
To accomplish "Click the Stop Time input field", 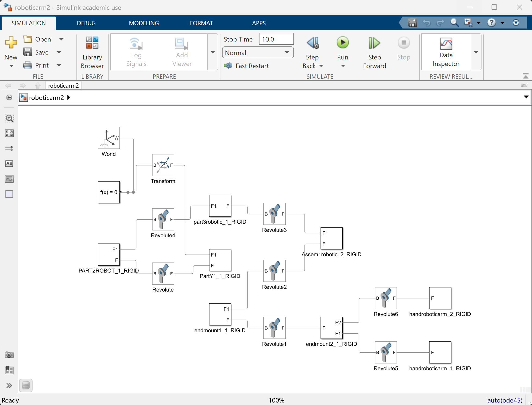I will pos(276,39).
